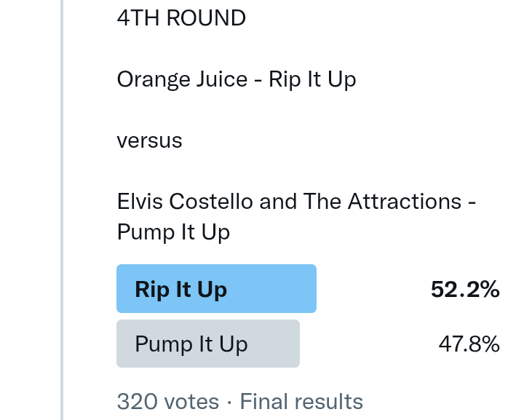Image resolution: width=524 pixels, height=420 pixels.
Task: Click the Final results label
Action: click(x=301, y=401)
